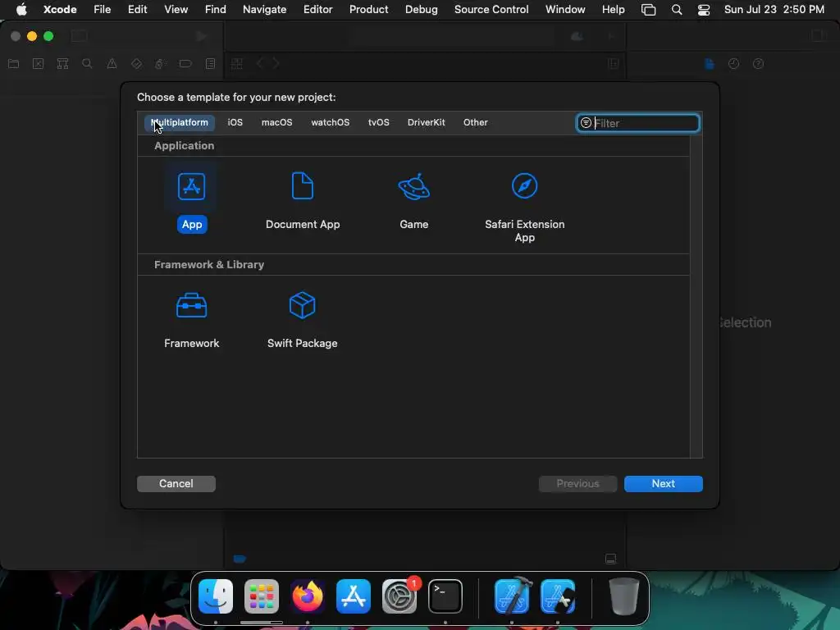Image resolution: width=840 pixels, height=630 pixels.
Task: Click the Cancel button
Action: (176, 484)
